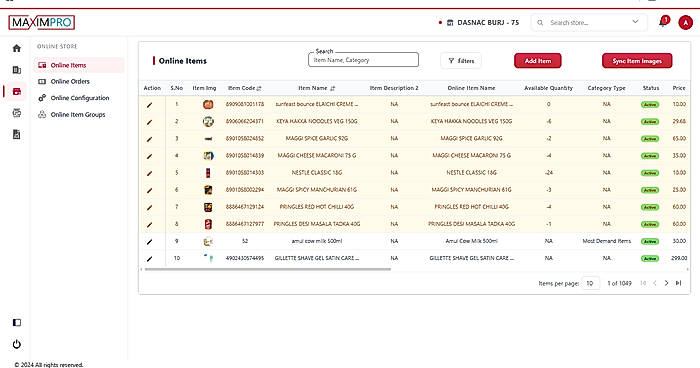This screenshot has height=368, width=700.
Task: Go to next page arrow
Action: coord(667,283)
